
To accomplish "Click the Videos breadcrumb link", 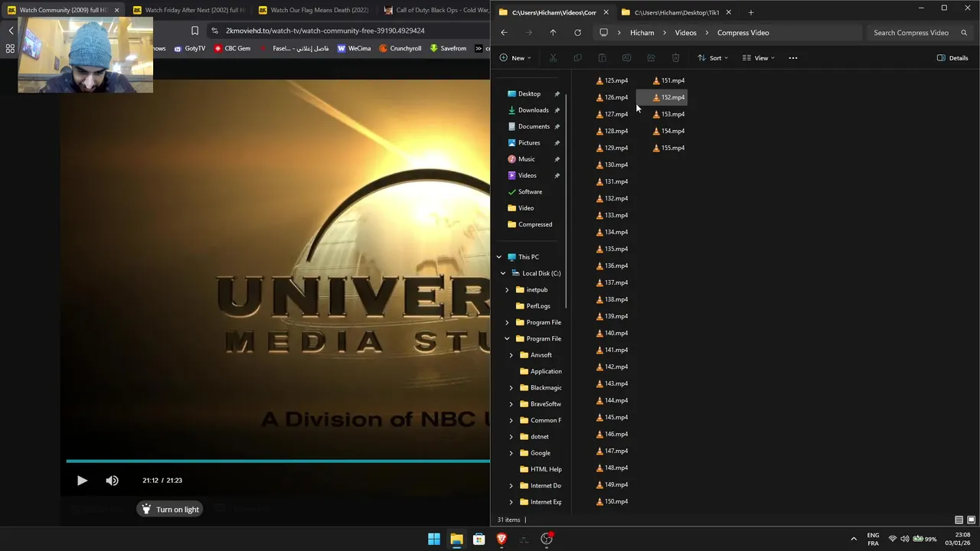I will [685, 33].
